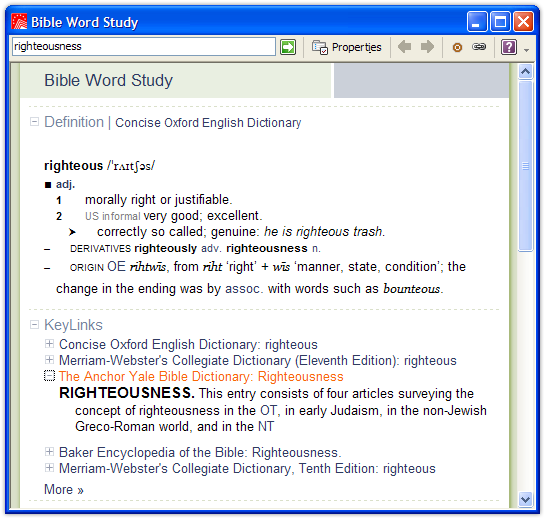The image size is (545, 519).
Task: Collapse the Definition section
Action: [x=34, y=122]
